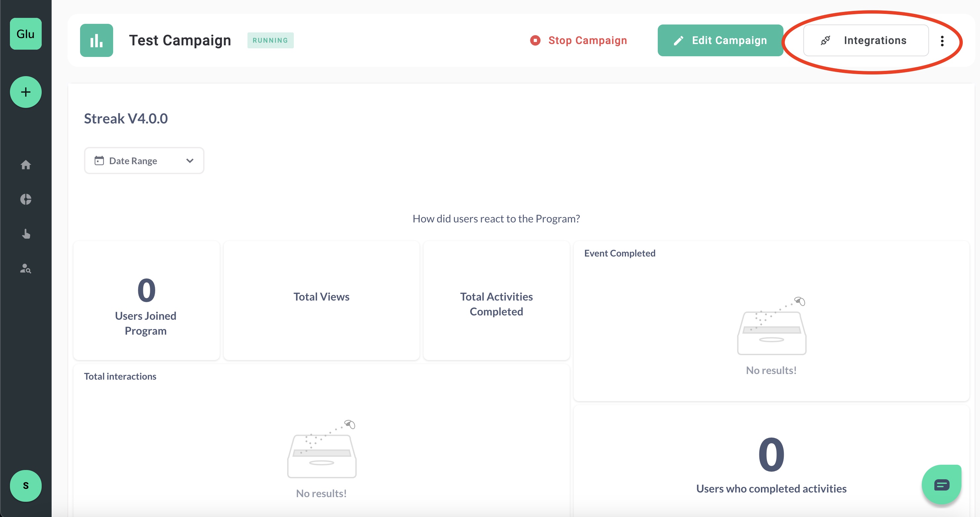
Task: Click the green plus create button
Action: click(x=25, y=92)
